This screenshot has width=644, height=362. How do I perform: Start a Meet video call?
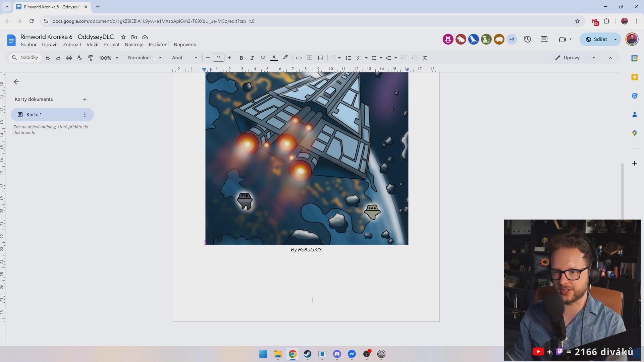click(562, 39)
